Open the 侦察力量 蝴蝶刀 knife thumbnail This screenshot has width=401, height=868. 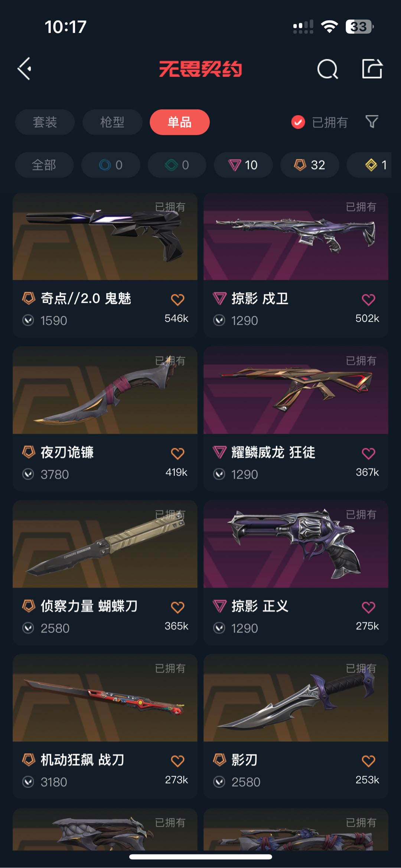click(105, 544)
